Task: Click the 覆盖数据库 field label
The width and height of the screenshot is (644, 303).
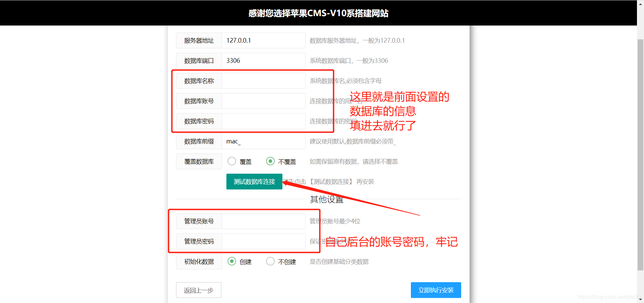Action: point(199,162)
